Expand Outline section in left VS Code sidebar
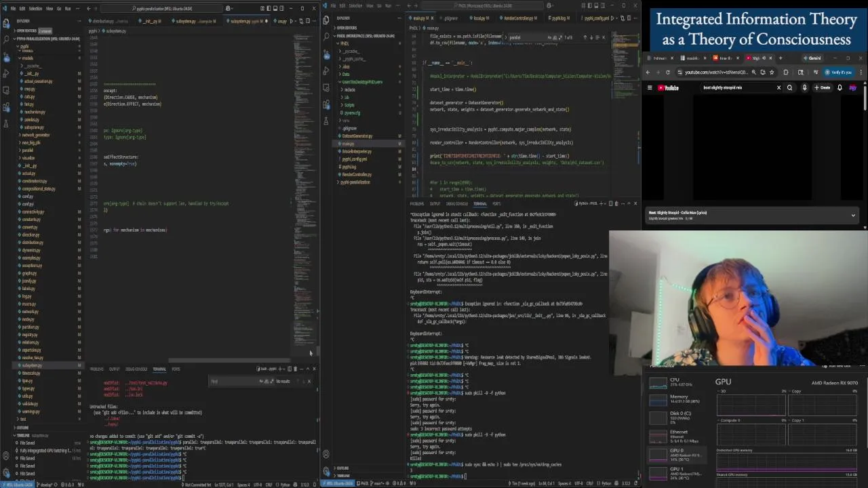Viewport: 868px width, 488px height. pos(22,428)
